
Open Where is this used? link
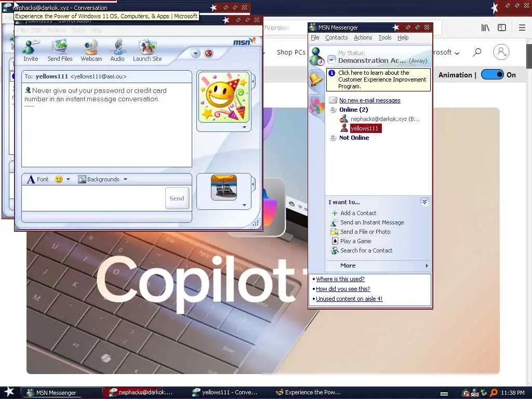(x=340, y=279)
